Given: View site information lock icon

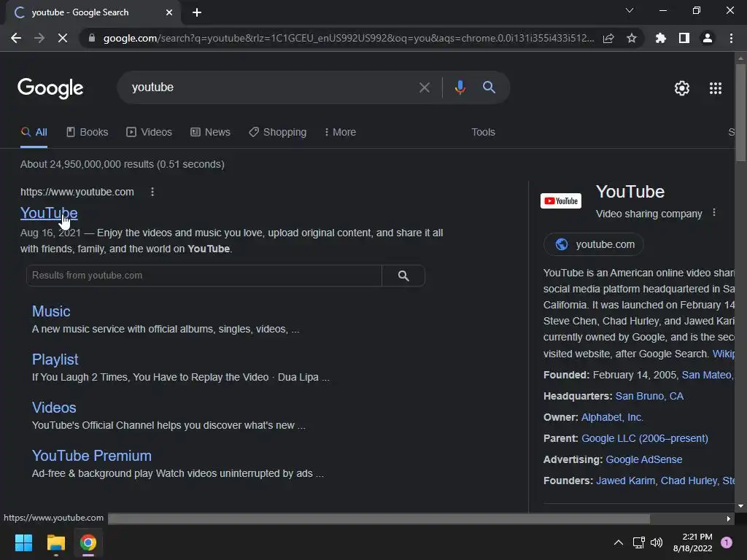Looking at the screenshot, I should point(91,38).
